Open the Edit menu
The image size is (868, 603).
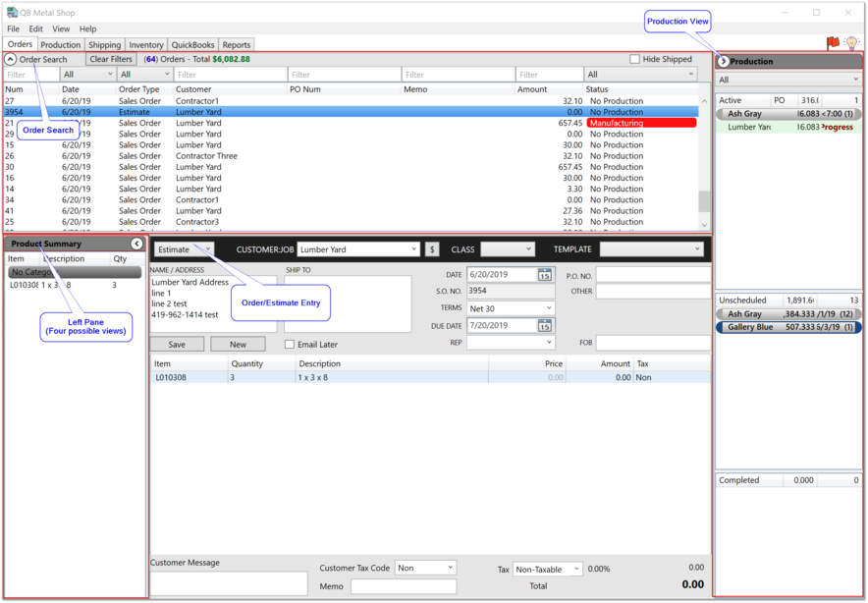[x=35, y=29]
